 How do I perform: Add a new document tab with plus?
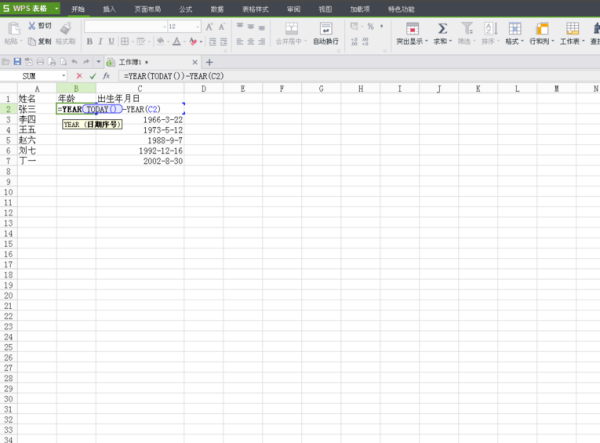tap(209, 62)
